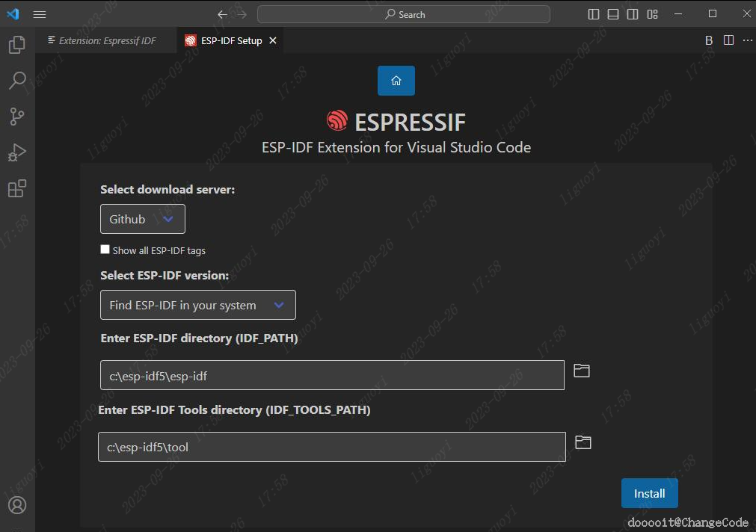Click the home button in ESP-IDF Setup

[x=396, y=81]
